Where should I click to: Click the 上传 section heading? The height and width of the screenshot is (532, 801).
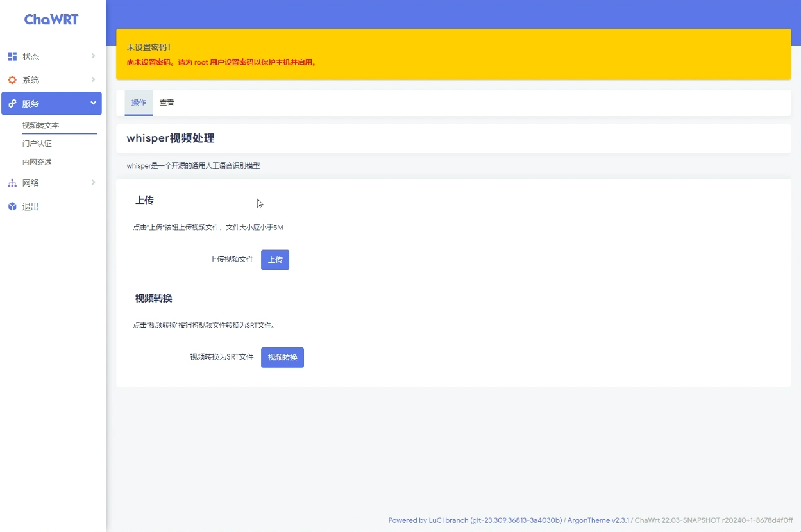tap(144, 201)
